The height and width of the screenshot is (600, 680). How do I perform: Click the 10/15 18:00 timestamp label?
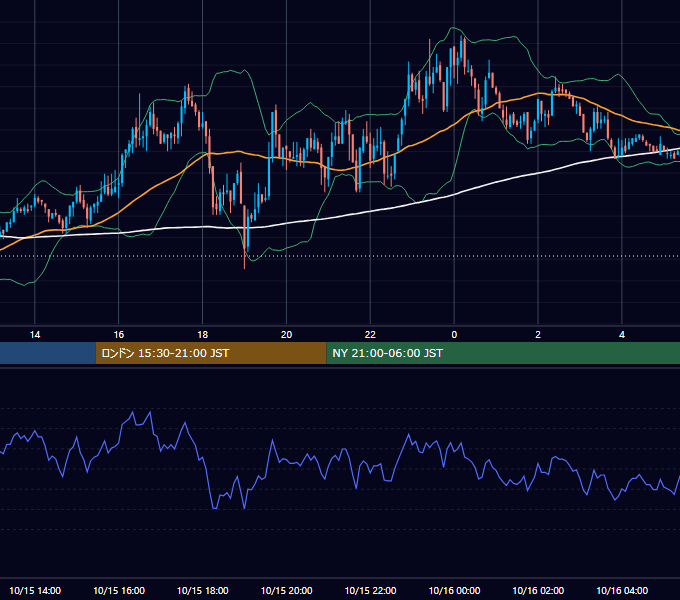[x=203, y=590]
